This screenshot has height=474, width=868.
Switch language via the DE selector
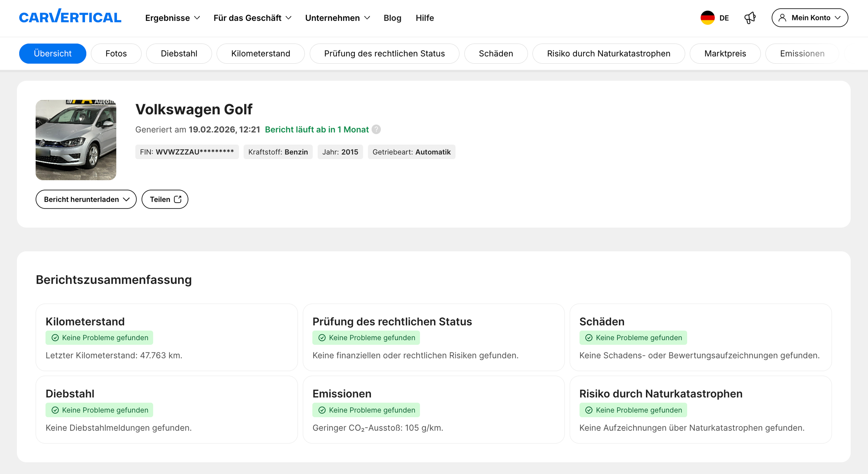coord(715,18)
